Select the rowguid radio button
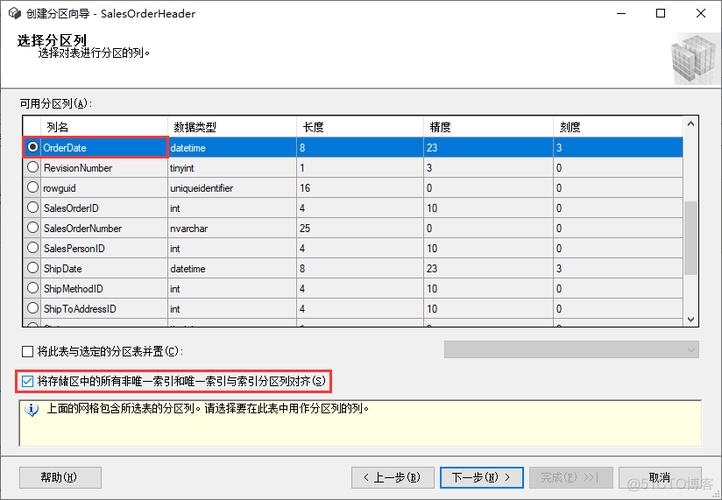The image size is (722, 500). pos(33,187)
